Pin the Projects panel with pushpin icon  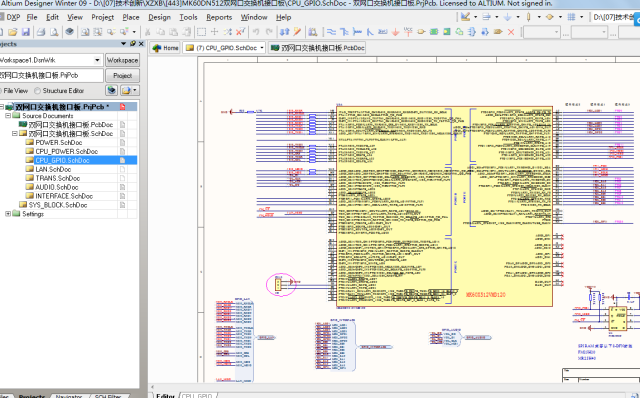[x=133, y=44]
